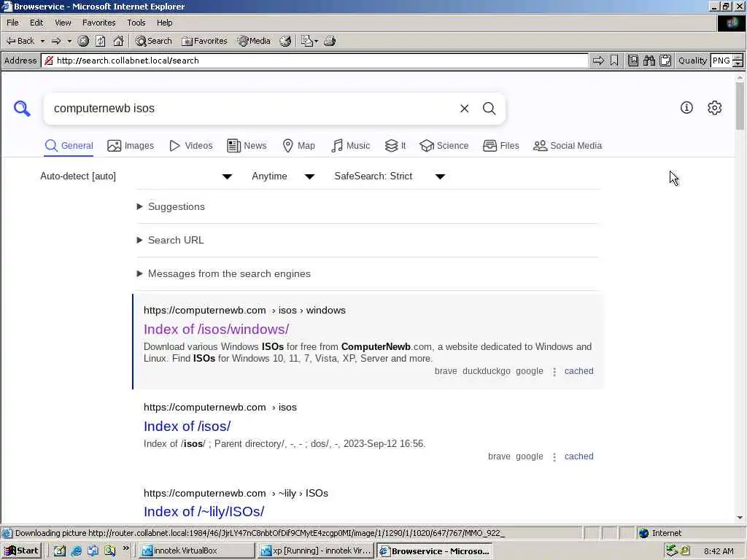Open the Forward history dropdown arrow
Screen dimensions: 747x560
[69, 41]
